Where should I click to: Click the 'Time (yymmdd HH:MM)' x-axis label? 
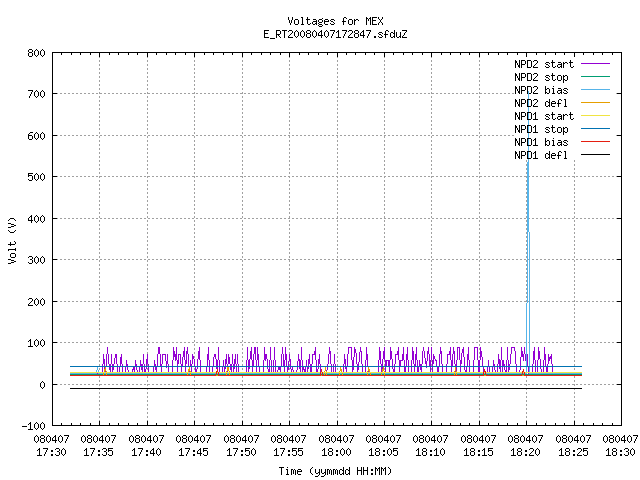coord(335,471)
